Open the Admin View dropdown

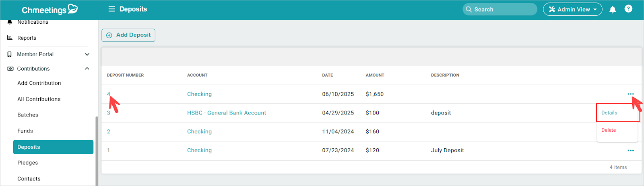click(572, 9)
